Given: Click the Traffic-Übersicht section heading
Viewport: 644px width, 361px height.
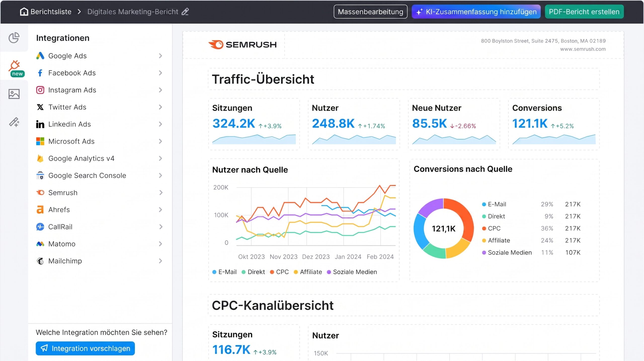Looking at the screenshot, I should click(x=263, y=79).
